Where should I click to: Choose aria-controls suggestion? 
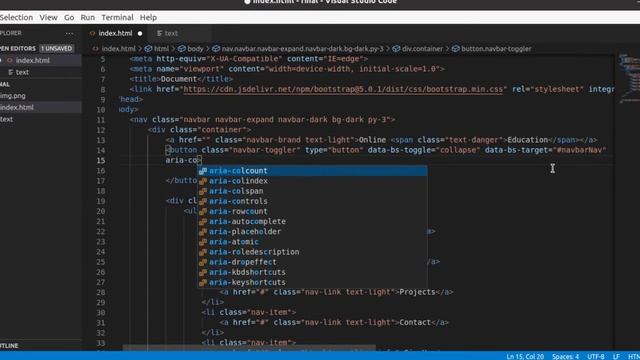pyautogui.click(x=313, y=201)
